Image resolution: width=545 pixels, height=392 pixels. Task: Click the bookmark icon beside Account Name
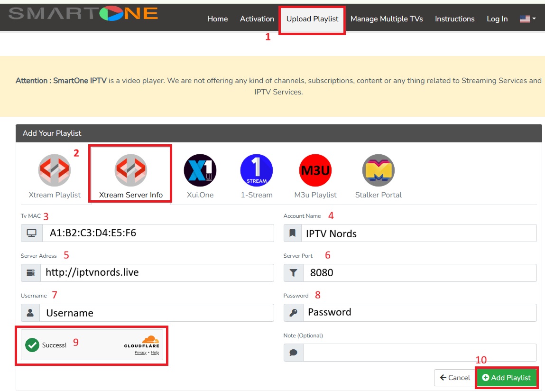pyautogui.click(x=293, y=233)
